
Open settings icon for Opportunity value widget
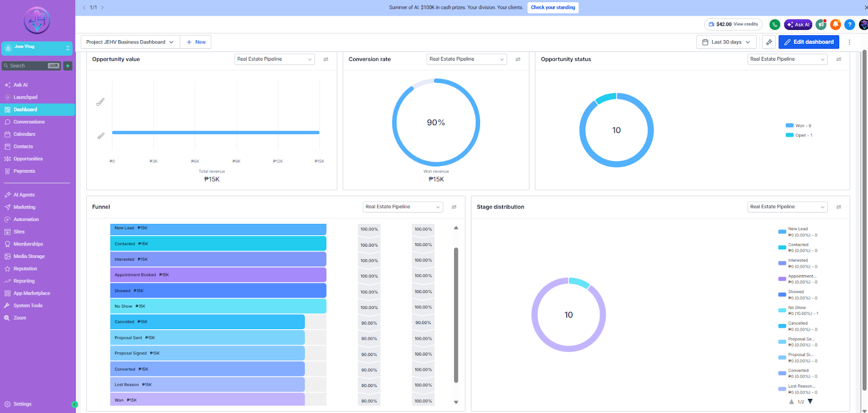coord(326,59)
